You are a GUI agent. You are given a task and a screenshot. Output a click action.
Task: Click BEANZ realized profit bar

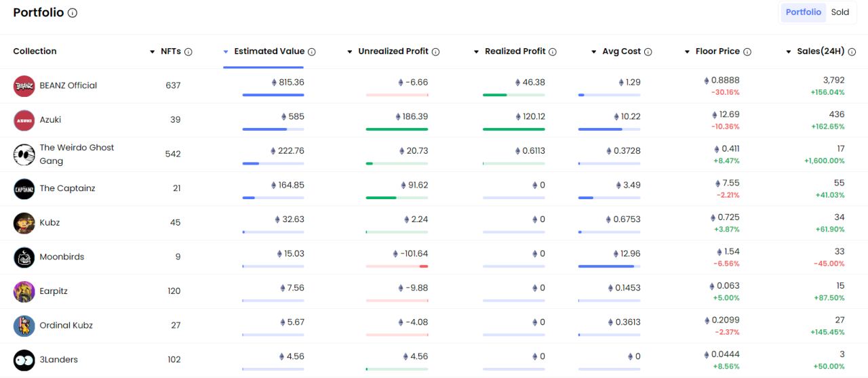pos(513,95)
